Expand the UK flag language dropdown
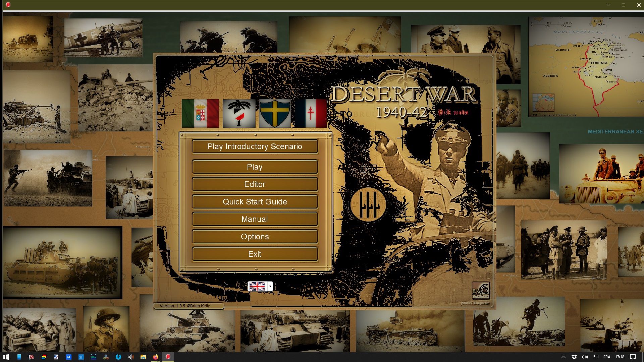644x362 pixels. (x=270, y=286)
